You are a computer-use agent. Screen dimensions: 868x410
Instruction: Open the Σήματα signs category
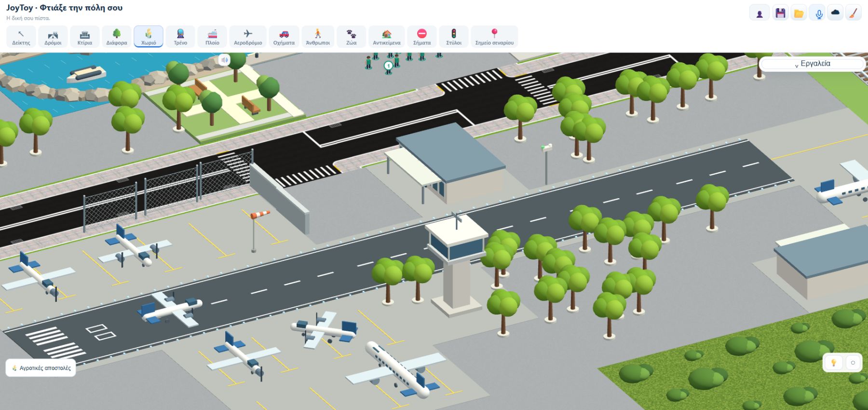coord(422,37)
